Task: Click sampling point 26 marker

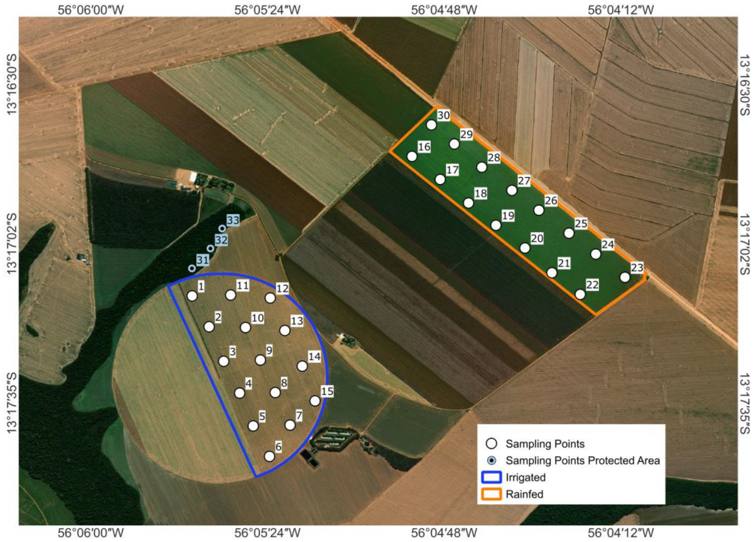Action: click(x=539, y=210)
